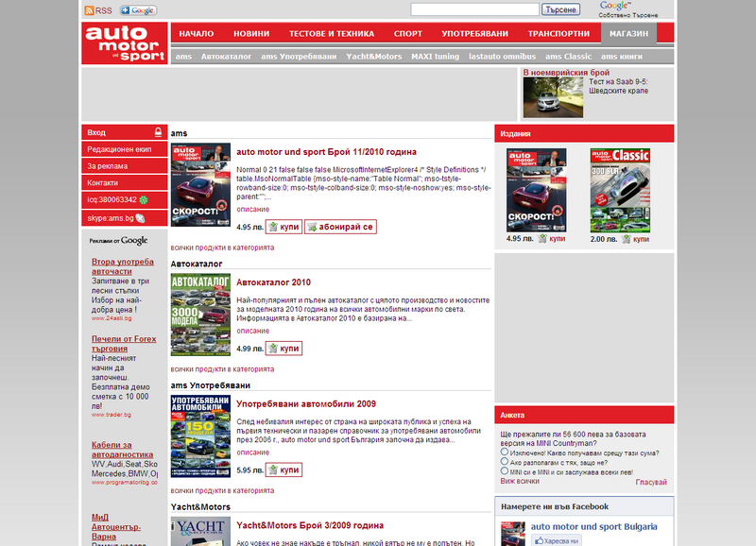The height and width of the screenshot is (546, 756).
Task: Open ams Употребявани submenu item
Action: pyautogui.click(x=299, y=57)
